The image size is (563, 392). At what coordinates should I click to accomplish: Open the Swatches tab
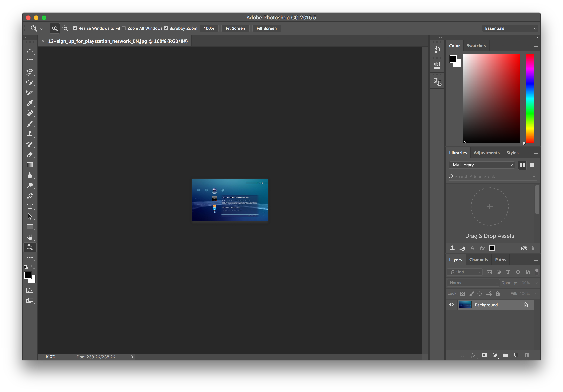pos(476,46)
